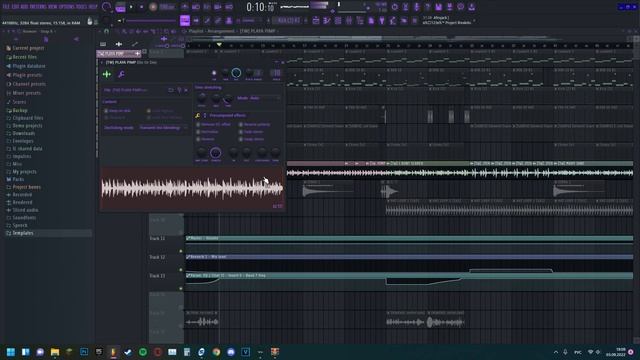Viewport: 640px width, 360px height.
Task: Click the X icon beside the sample file name
Action: point(186,90)
